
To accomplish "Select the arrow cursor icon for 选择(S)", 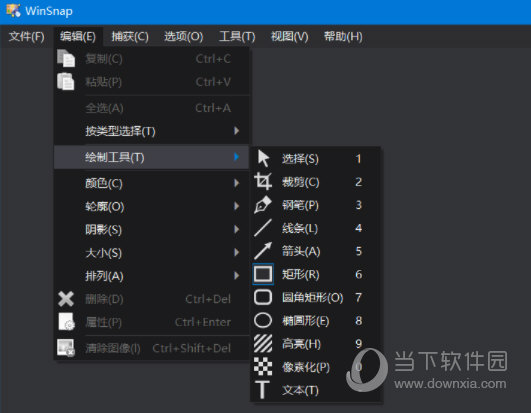I will pos(263,158).
